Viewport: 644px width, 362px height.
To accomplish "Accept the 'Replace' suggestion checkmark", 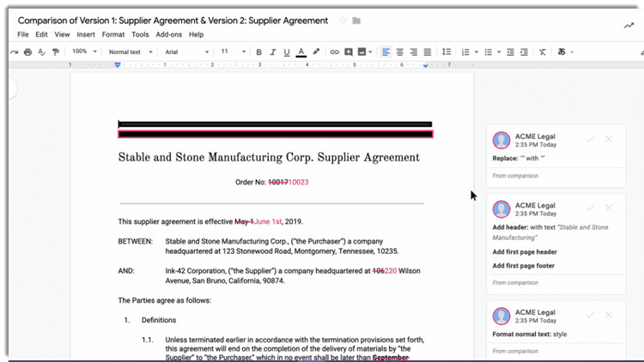I will tap(590, 140).
